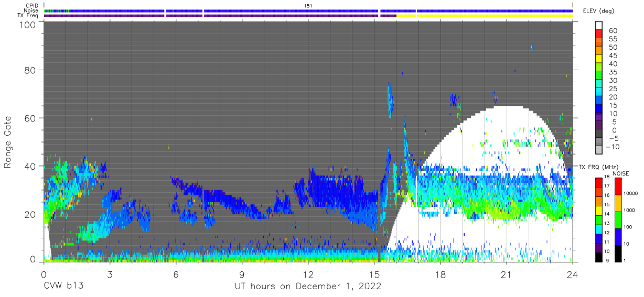Click the white top segment of the ELEV colorbar

pos(599,25)
